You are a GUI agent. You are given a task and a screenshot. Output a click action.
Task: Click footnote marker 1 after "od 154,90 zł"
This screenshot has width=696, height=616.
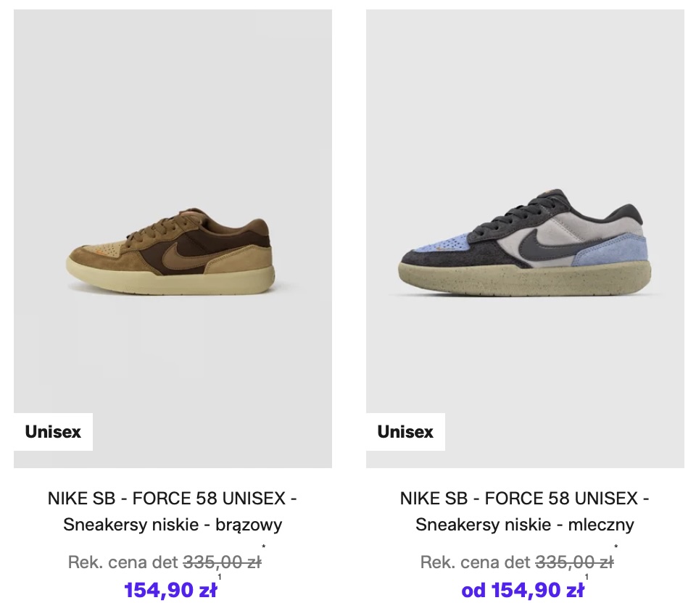[587, 578]
